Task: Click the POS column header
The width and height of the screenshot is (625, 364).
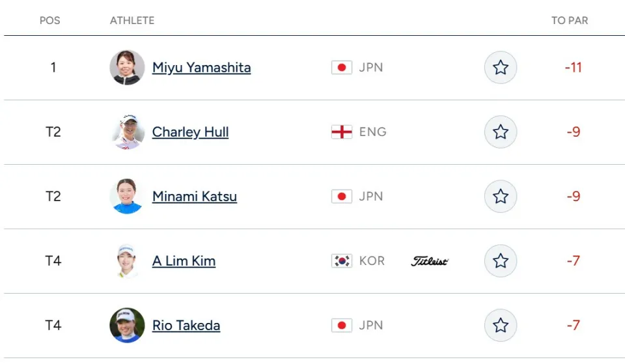Action: tap(50, 20)
